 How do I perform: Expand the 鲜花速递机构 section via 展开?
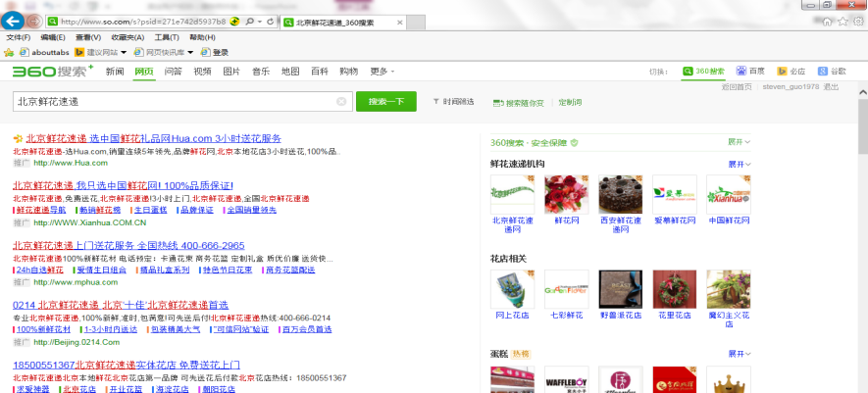[739, 165]
